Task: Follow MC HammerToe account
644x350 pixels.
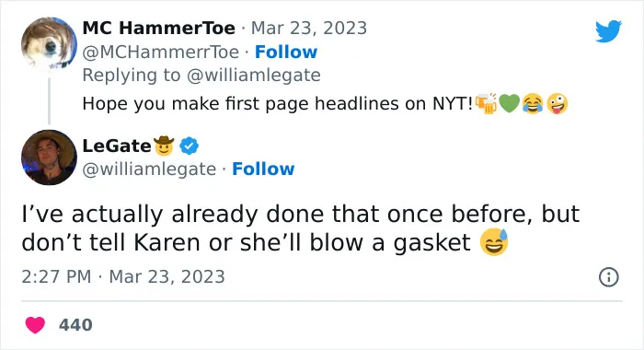Action: 286,52
